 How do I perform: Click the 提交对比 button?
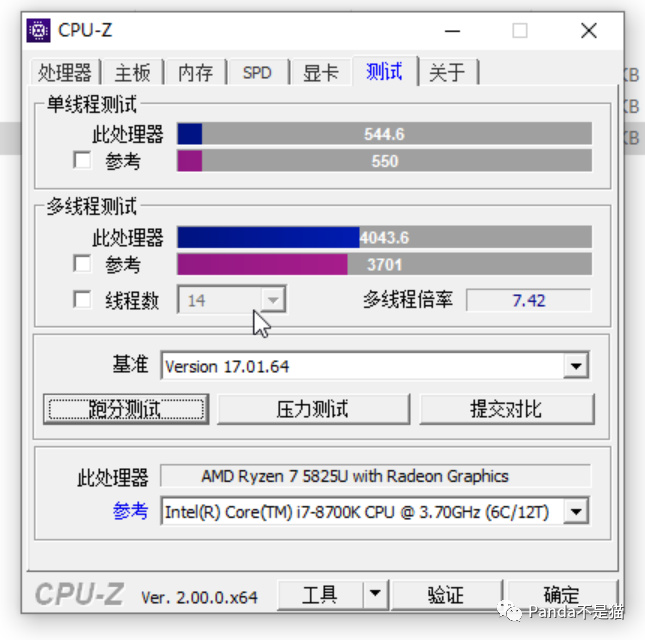pyautogui.click(x=506, y=409)
